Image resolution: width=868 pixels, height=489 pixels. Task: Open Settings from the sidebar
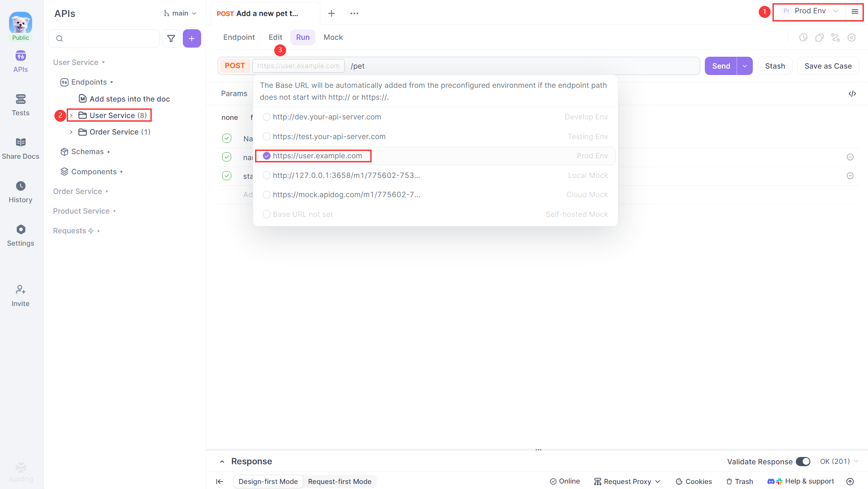21,236
